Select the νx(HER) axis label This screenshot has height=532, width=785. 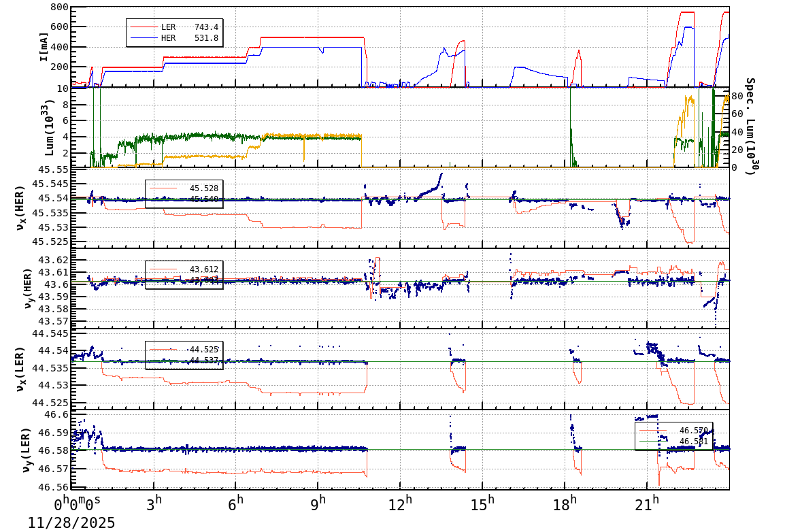point(21,207)
